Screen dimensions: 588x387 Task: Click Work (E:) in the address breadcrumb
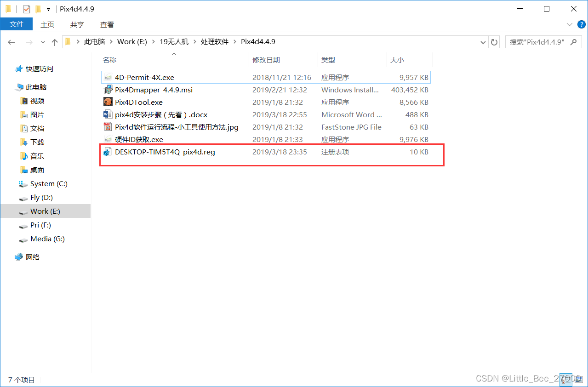click(132, 42)
